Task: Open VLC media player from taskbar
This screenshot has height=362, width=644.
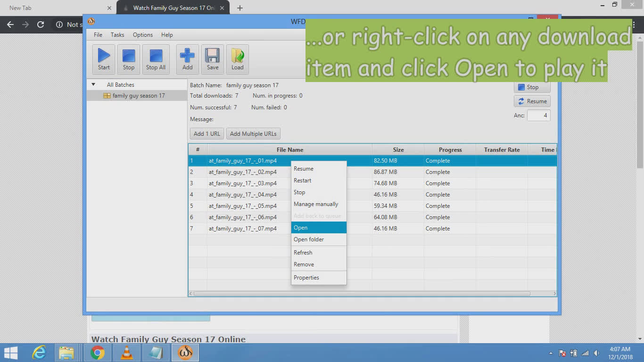Action: pos(127,353)
